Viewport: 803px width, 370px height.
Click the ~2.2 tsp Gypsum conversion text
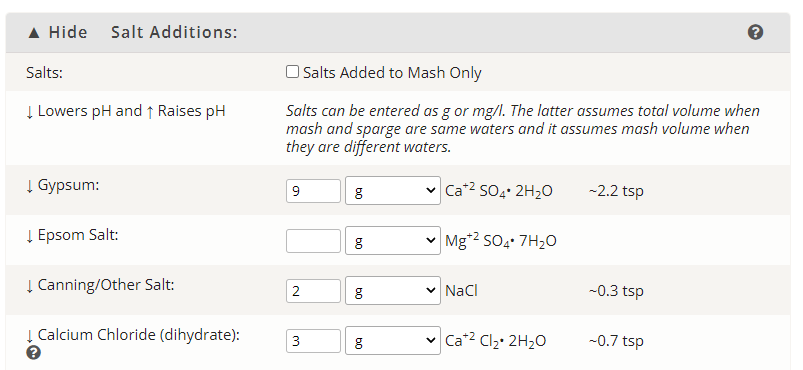tap(616, 191)
